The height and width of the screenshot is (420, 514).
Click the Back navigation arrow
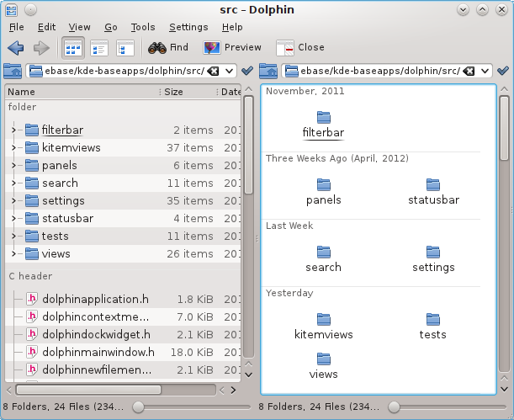tap(15, 47)
